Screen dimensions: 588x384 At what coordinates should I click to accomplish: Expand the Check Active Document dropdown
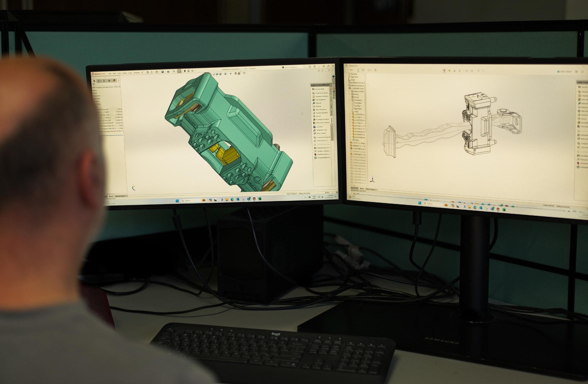[330, 141]
